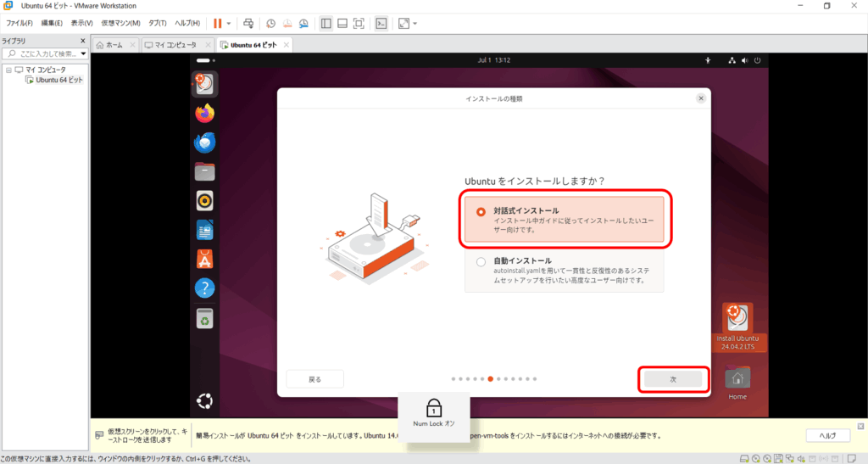868x464 pixels.
Task: Select 対話式インストール radio option
Action: click(481, 211)
